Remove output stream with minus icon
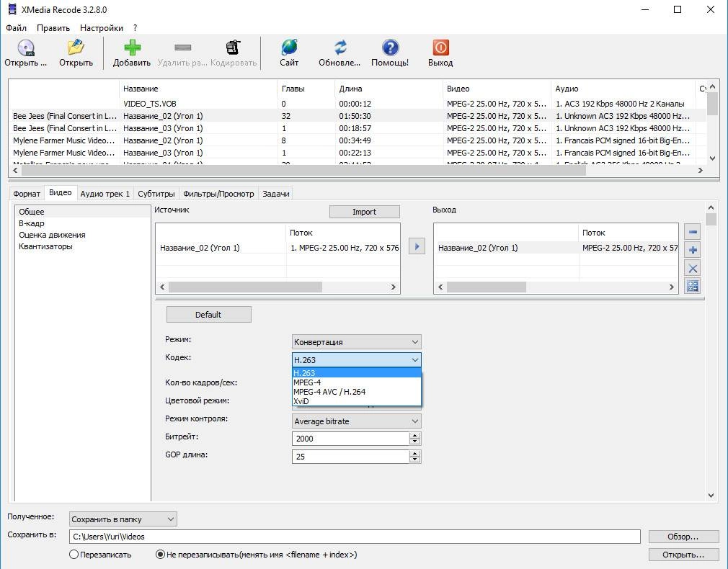The height and width of the screenshot is (569, 728). [693, 232]
